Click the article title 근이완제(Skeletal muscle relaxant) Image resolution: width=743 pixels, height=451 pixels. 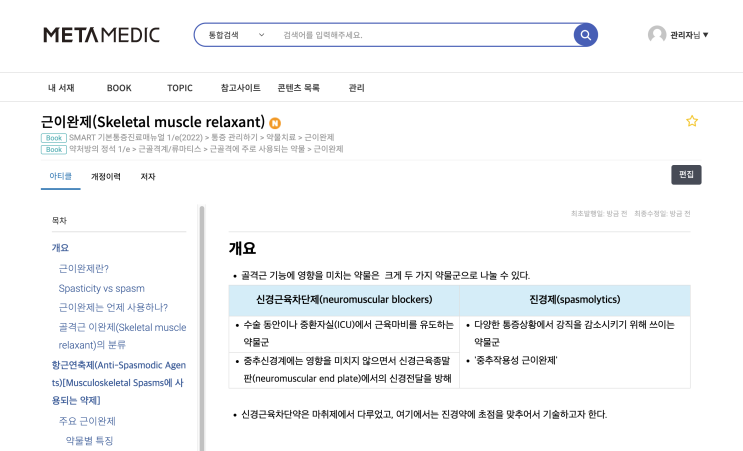pyautogui.click(x=153, y=122)
